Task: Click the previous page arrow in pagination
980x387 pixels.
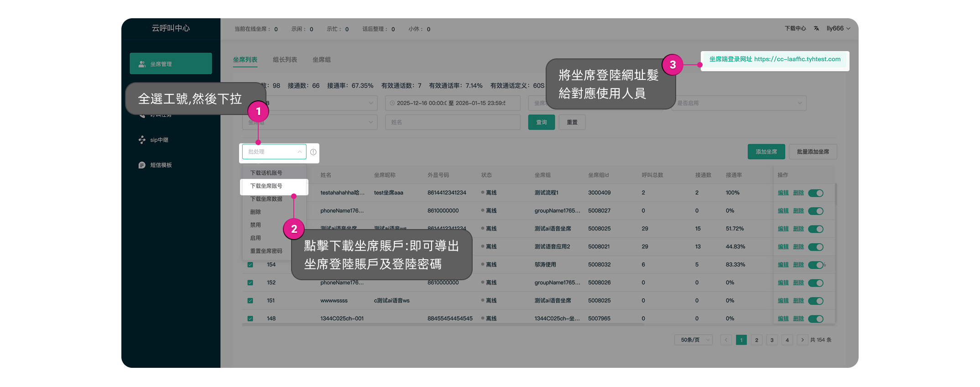Action: 726,340
